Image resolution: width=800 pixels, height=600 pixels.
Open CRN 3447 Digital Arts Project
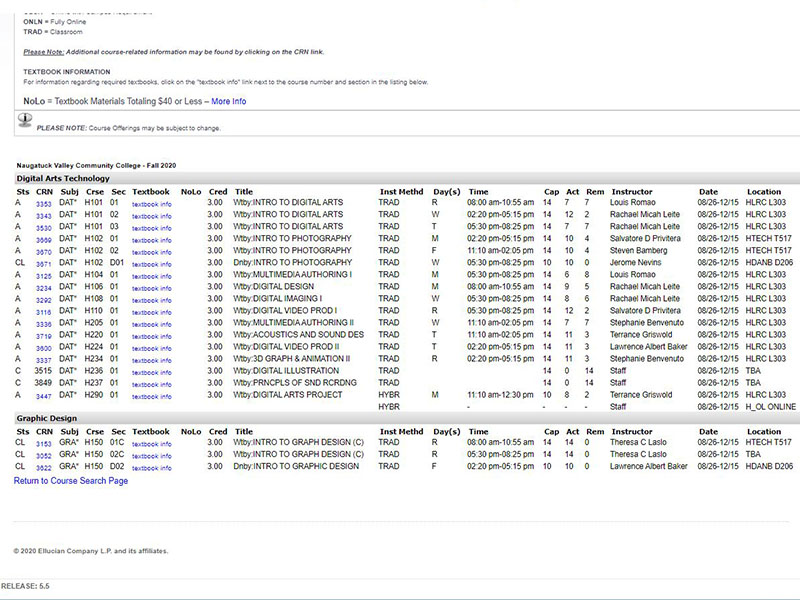point(44,396)
